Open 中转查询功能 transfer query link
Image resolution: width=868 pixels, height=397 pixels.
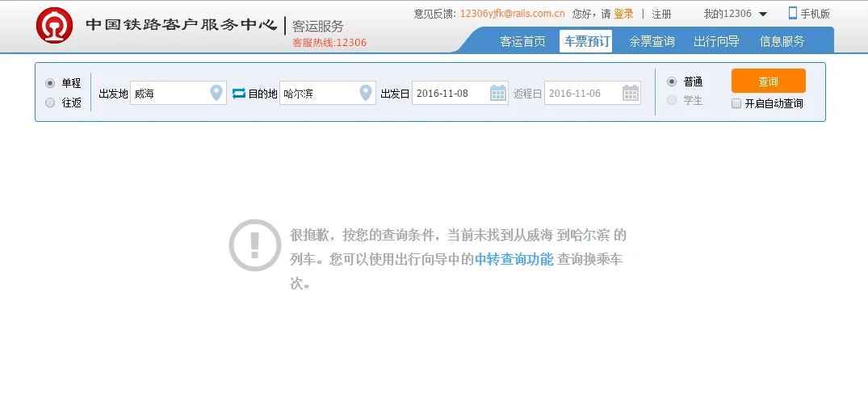tap(514, 259)
